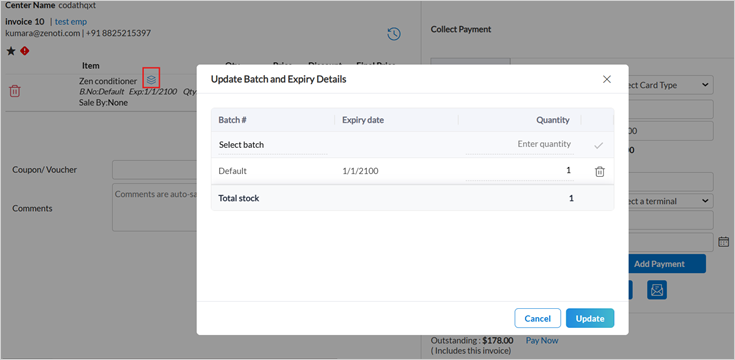Viewport: 735px width, 360px height.
Task: Focus the Enter quantity field
Action: click(519, 144)
